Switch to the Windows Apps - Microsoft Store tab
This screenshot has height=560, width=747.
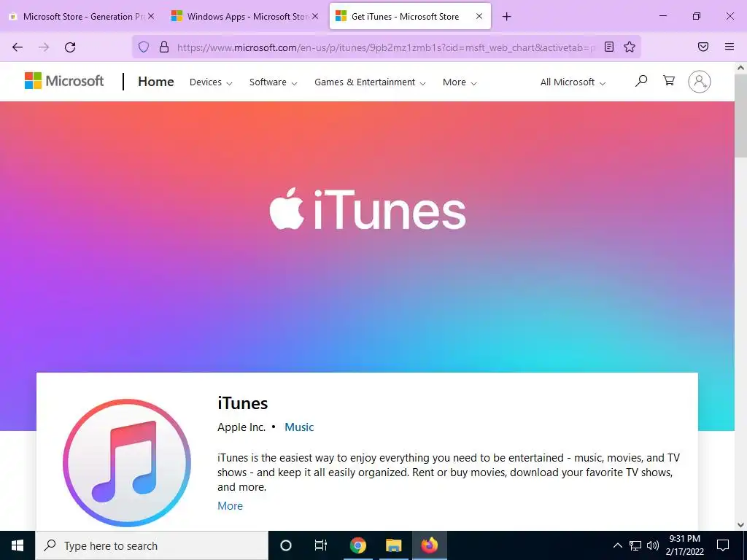pyautogui.click(x=245, y=17)
